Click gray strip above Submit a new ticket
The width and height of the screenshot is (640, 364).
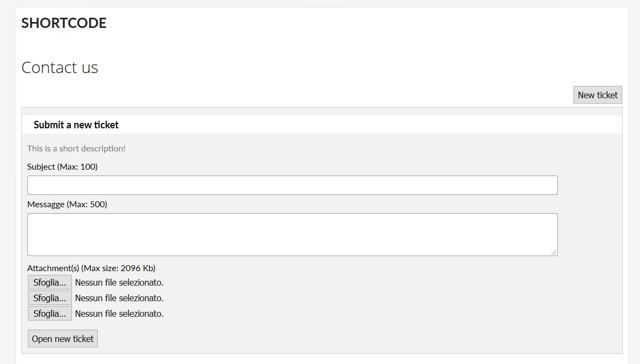click(322, 111)
